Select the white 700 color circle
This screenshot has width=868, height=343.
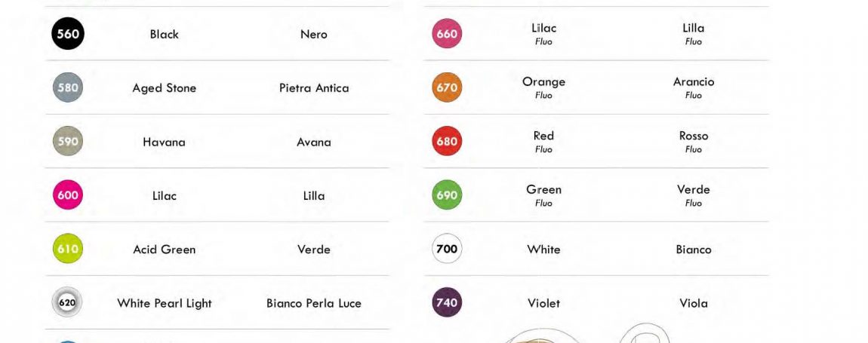point(447,249)
